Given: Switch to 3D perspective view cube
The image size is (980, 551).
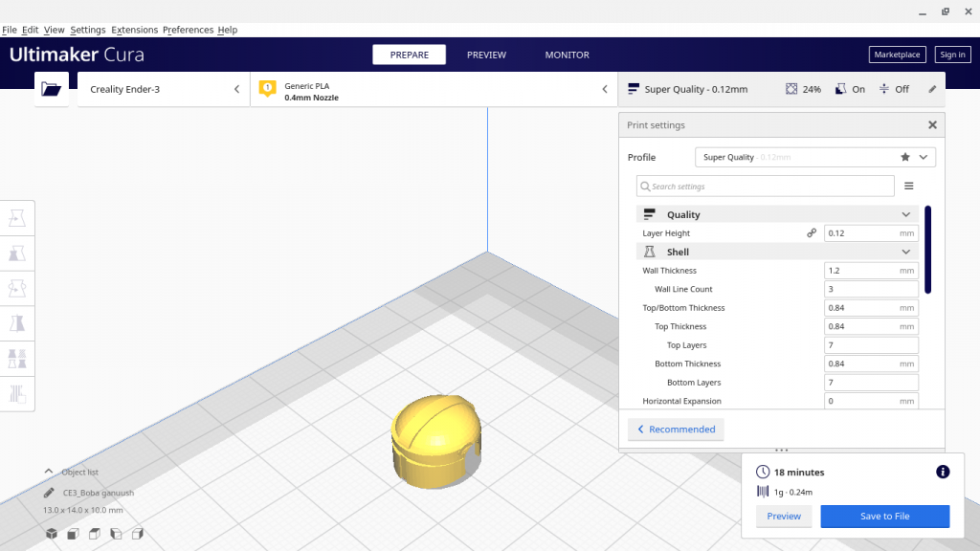Looking at the screenshot, I should tap(52, 534).
